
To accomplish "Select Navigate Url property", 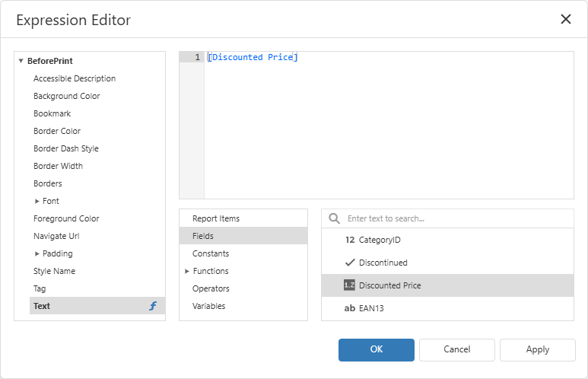I will (x=56, y=236).
